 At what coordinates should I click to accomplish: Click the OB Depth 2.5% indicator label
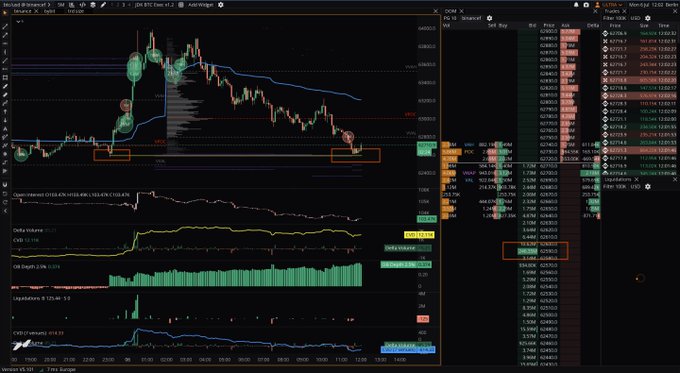click(30, 267)
